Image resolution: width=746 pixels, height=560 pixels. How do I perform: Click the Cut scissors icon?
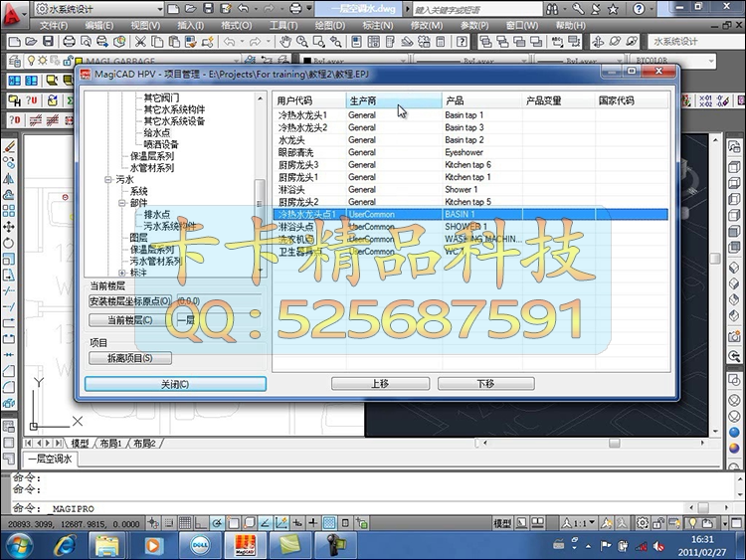140,42
